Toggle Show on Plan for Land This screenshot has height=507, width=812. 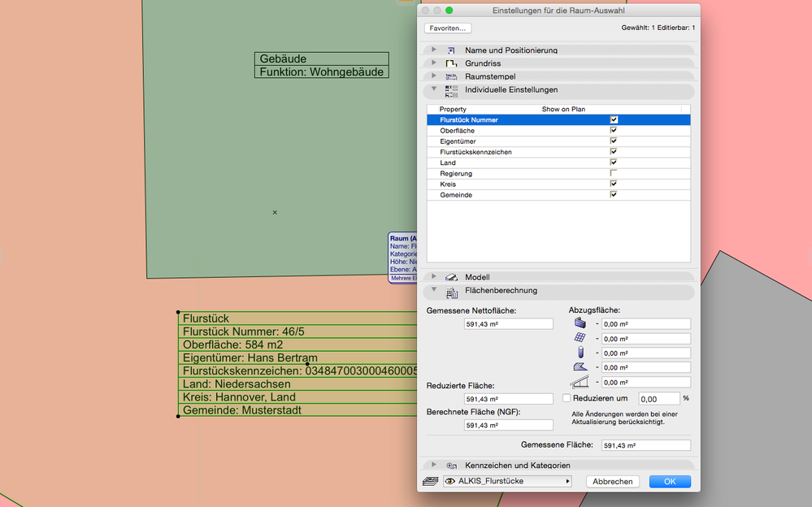[614, 162]
